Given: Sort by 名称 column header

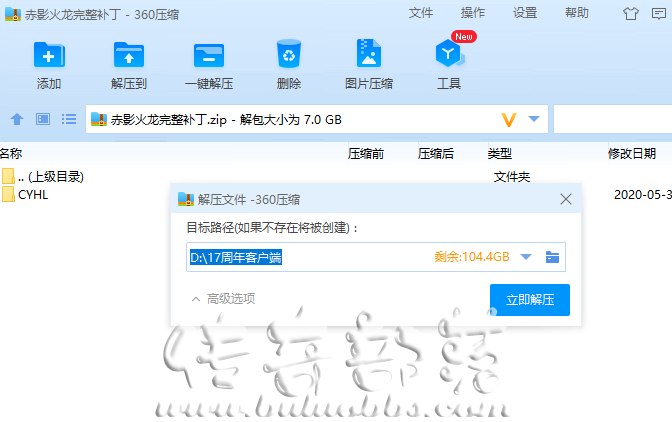Looking at the screenshot, I should coord(11,153).
